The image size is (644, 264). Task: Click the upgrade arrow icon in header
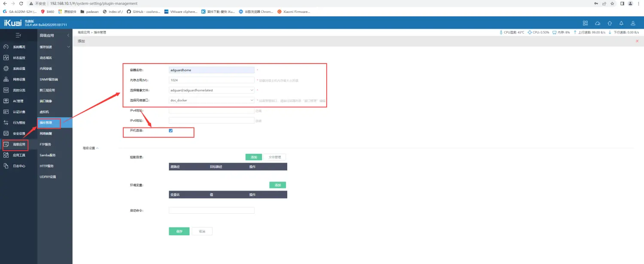[609, 23]
